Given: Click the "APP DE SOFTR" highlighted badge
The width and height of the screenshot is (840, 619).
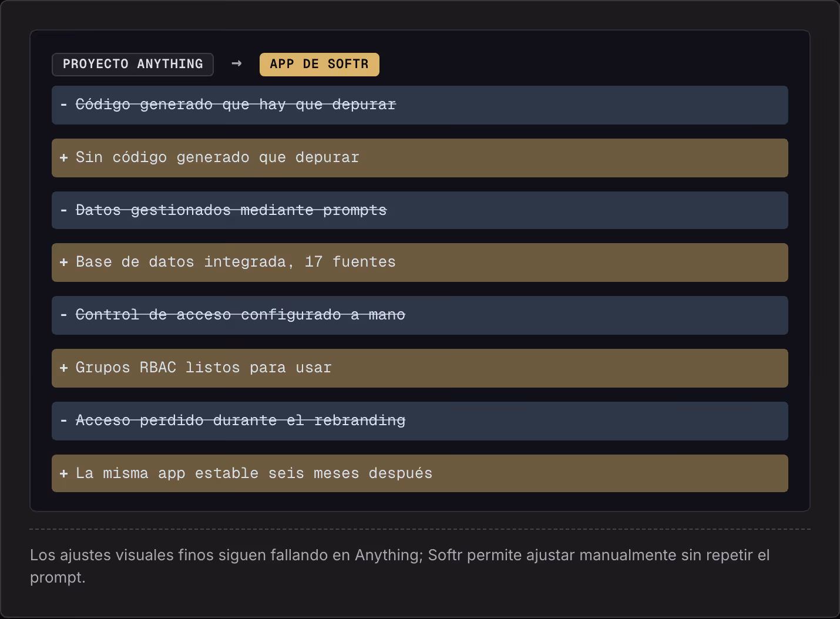Looking at the screenshot, I should pyautogui.click(x=320, y=65).
